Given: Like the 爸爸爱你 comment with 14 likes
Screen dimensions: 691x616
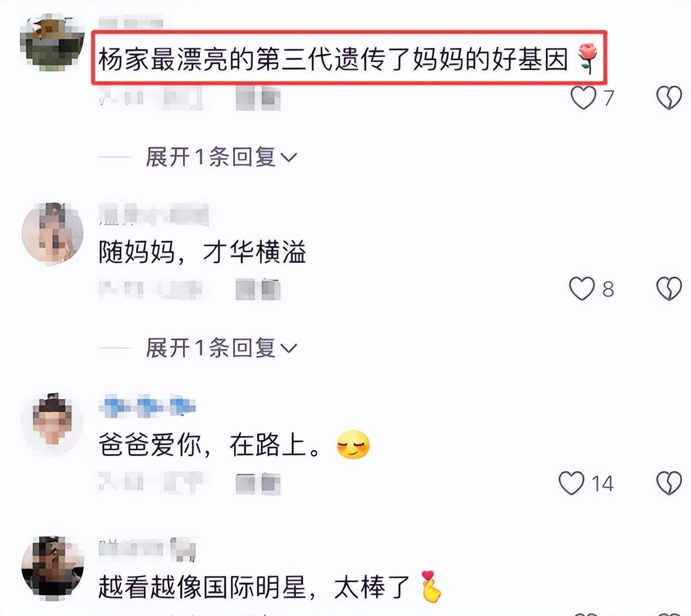Looking at the screenshot, I should point(572,483).
